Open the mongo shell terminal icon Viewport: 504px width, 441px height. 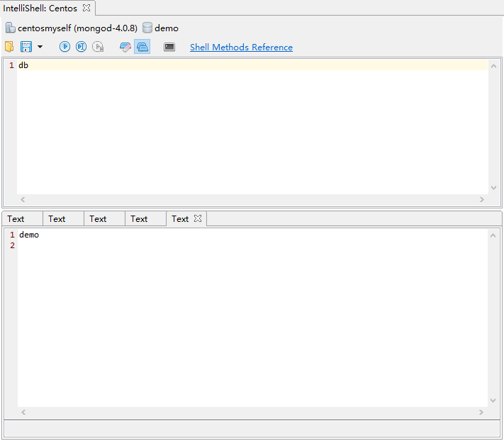(x=169, y=47)
